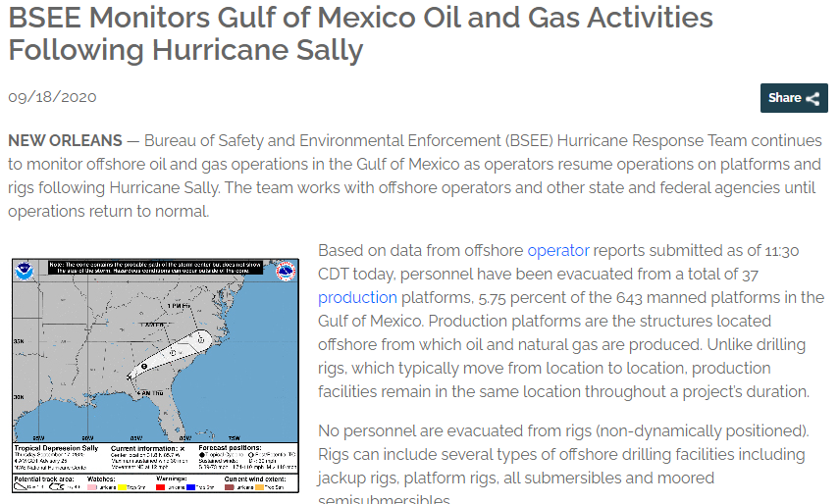Click the 'Watches' legend label on the map
Screen dimensions: 839x504
101,479
